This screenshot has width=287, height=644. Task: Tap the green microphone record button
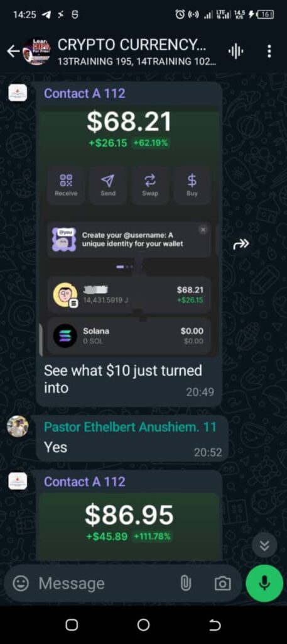pyautogui.click(x=264, y=583)
